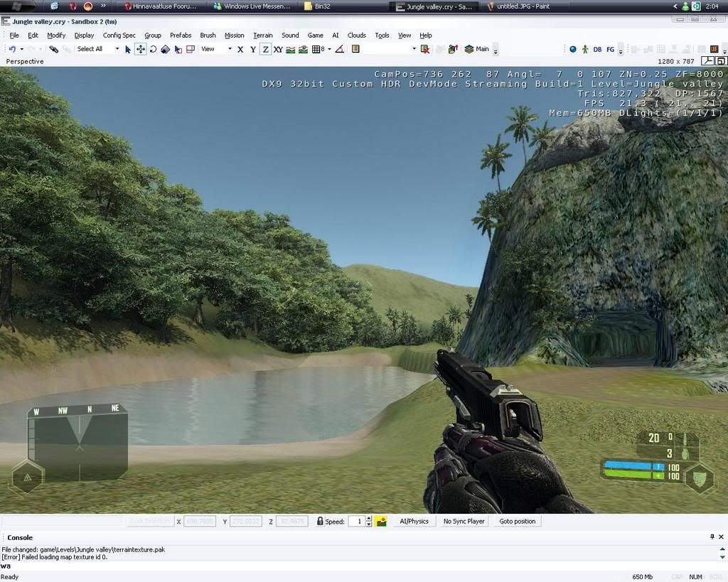Choose the Select arrow tool
728x582 pixels.
click(128, 49)
